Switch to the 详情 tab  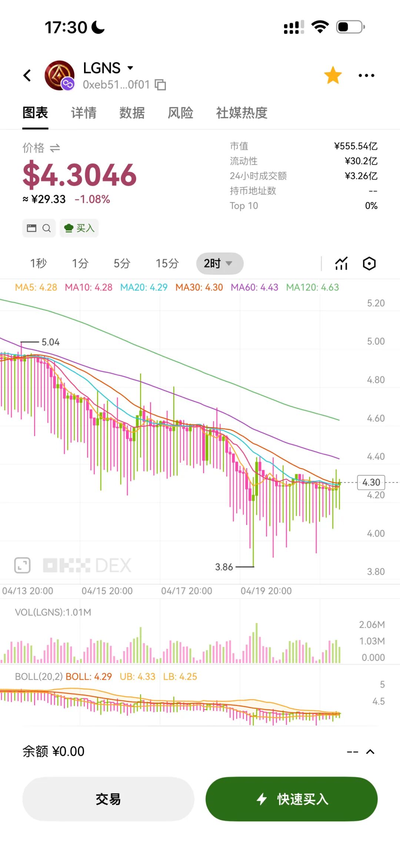[x=84, y=113]
